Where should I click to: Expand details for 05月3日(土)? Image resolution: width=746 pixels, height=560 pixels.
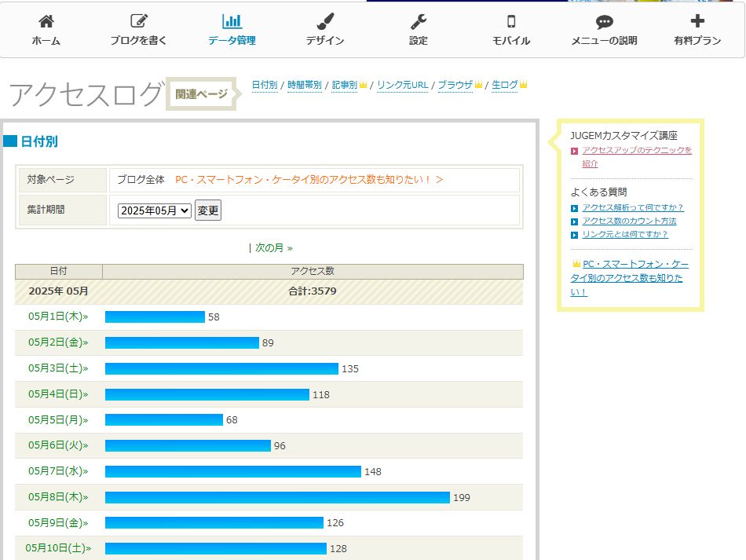tap(58, 368)
